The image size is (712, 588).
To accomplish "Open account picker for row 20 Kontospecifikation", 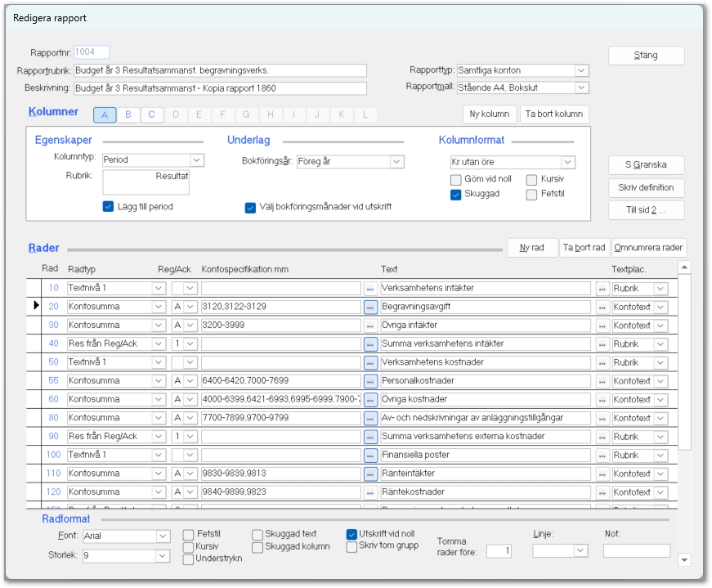I will (x=370, y=307).
